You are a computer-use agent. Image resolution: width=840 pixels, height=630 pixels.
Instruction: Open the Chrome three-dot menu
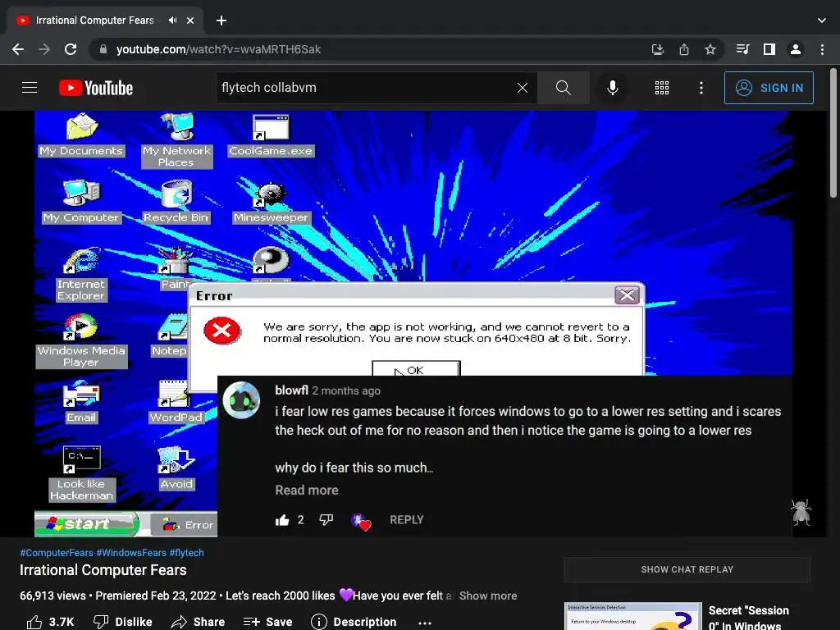pyautogui.click(x=822, y=49)
